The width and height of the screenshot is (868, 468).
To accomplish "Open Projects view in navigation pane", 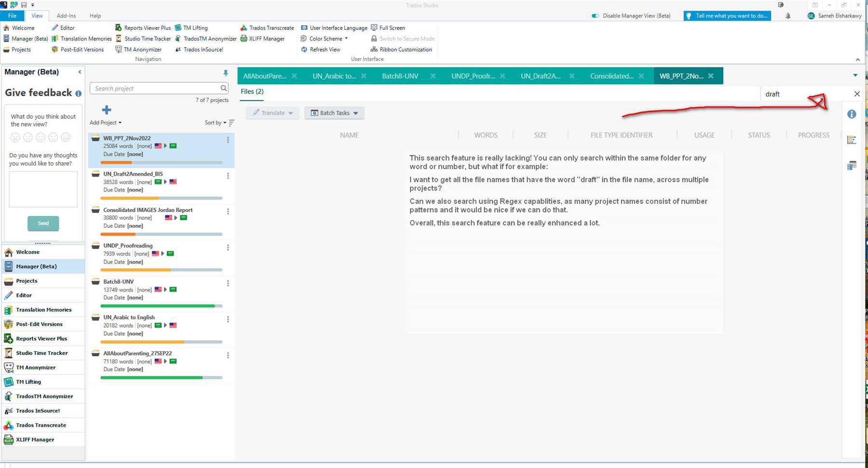I will pyautogui.click(x=43, y=281).
